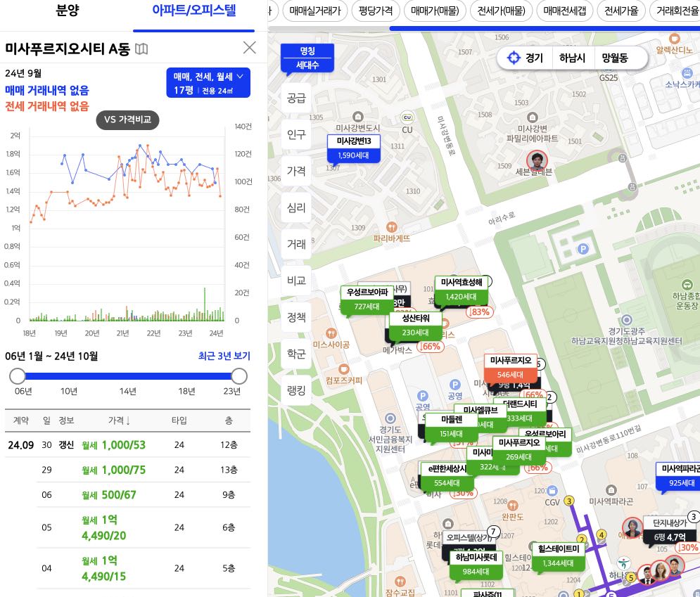Image resolution: width=700 pixels, height=597 pixels.
Task: Close the 미사푸르지오시티 A동 detail panel
Action: point(250,48)
